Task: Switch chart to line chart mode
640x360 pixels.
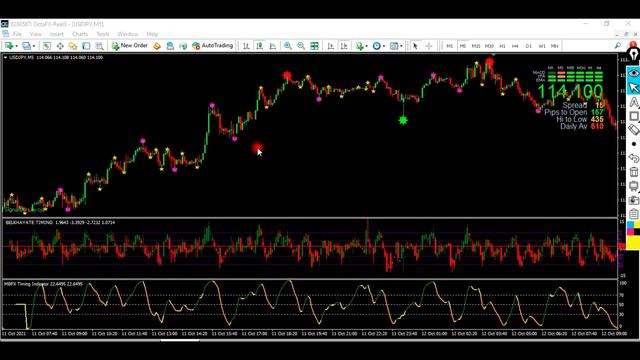Action: [273, 46]
